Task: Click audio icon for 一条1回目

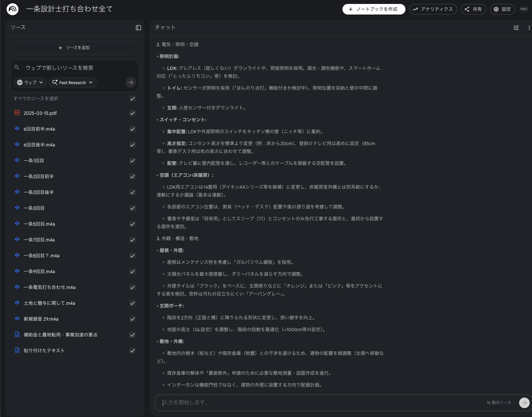Action: (17, 160)
